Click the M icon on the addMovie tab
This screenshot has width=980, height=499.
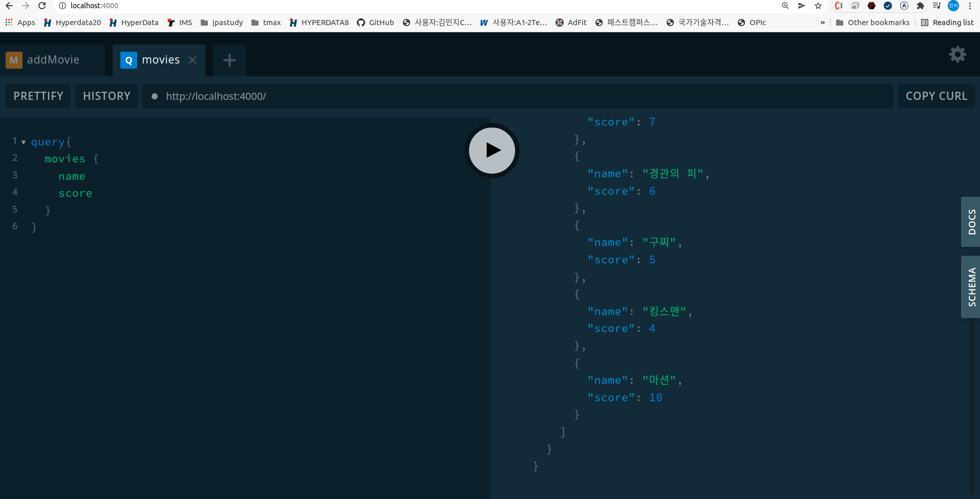(13, 60)
